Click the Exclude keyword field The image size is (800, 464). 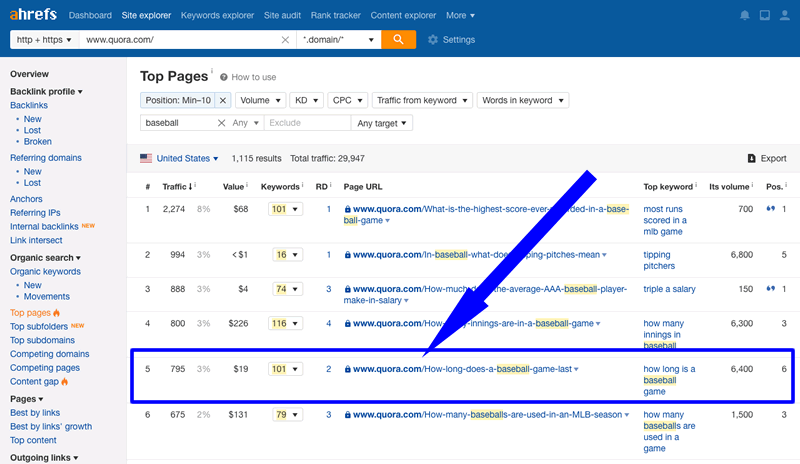308,123
